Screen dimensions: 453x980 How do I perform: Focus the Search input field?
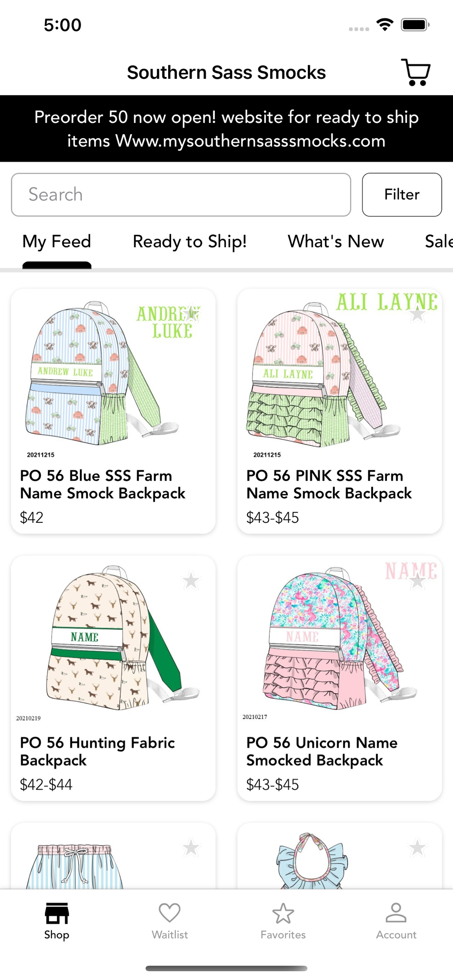(x=181, y=195)
